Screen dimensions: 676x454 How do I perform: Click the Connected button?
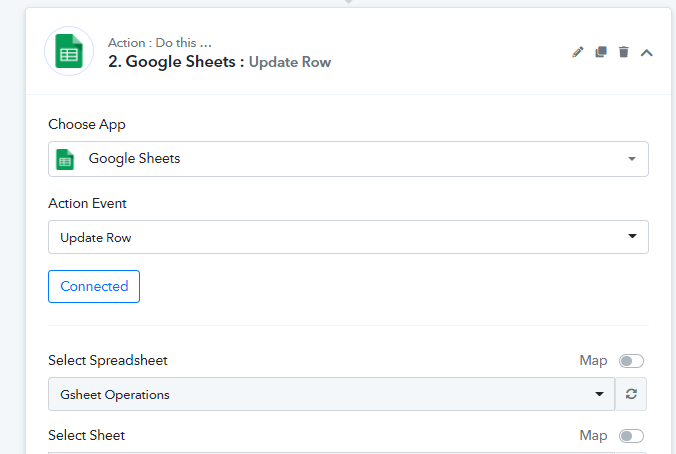click(94, 286)
